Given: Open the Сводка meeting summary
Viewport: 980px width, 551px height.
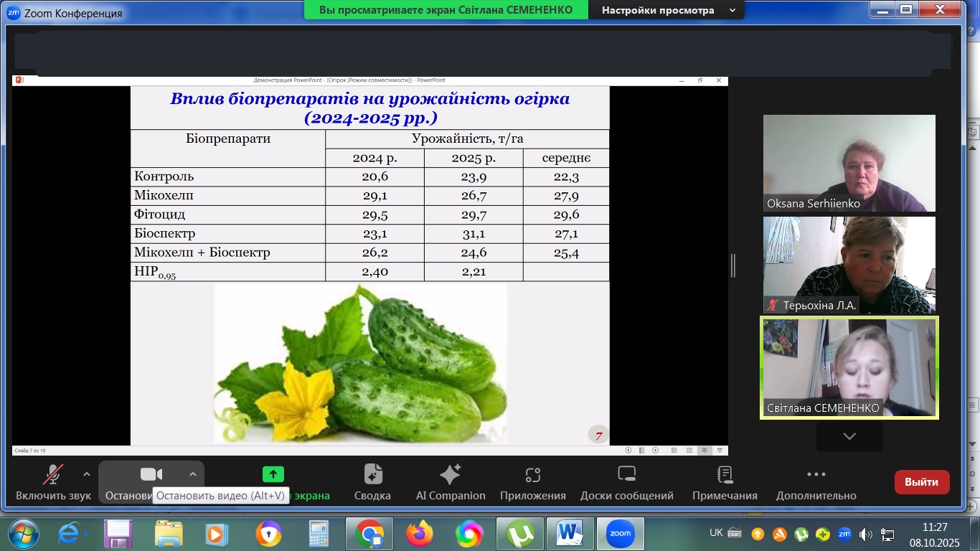Looking at the screenshot, I should pos(372,475).
